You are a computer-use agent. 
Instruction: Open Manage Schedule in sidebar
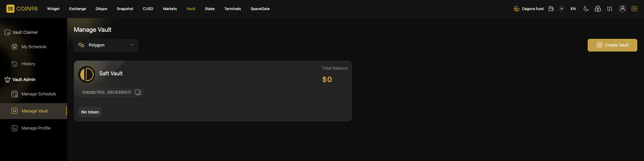[x=39, y=94]
